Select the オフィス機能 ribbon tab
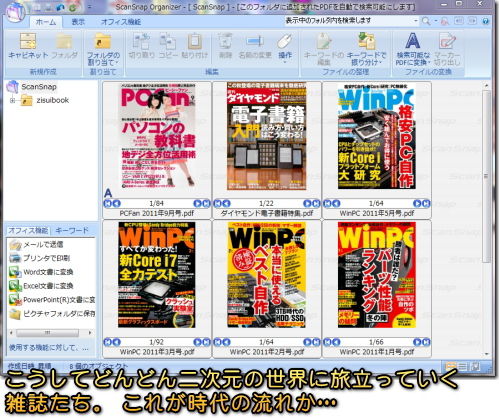Image resolution: width=499 pixels, height=418 pixels. point(121,22)
